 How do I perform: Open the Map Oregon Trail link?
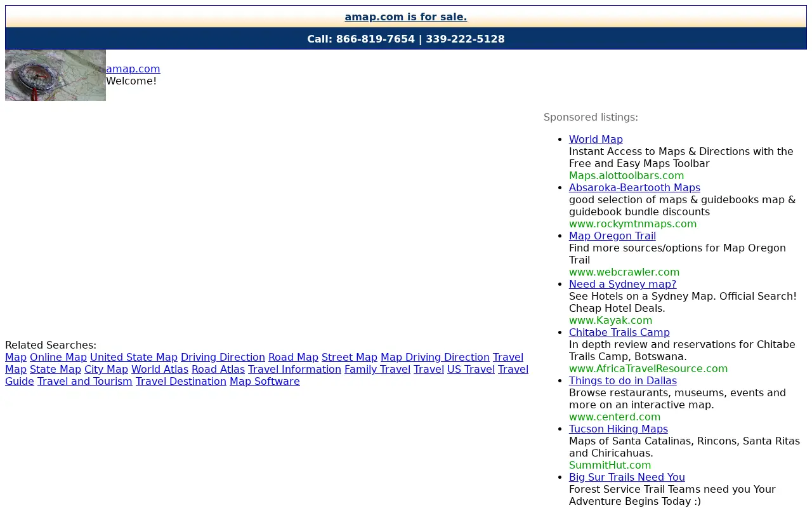pyautogui.click(x=612, y=236)
